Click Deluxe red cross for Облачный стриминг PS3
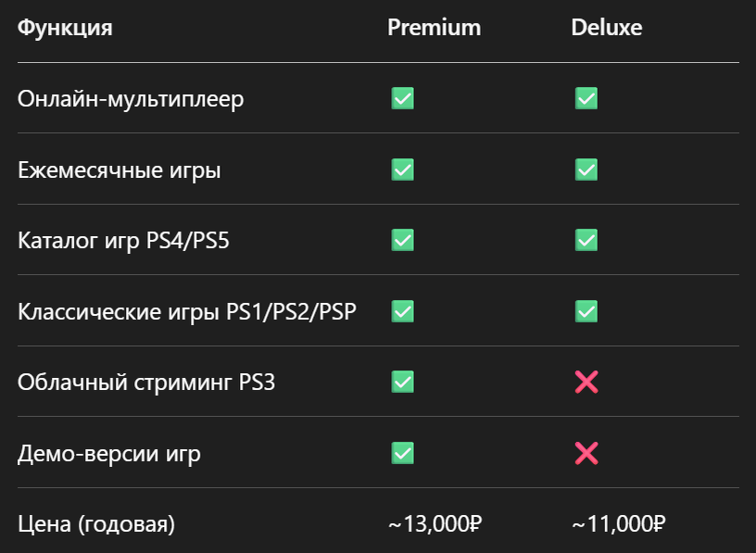The width and height of the screenshot is (756, 553). click(586, 382)
